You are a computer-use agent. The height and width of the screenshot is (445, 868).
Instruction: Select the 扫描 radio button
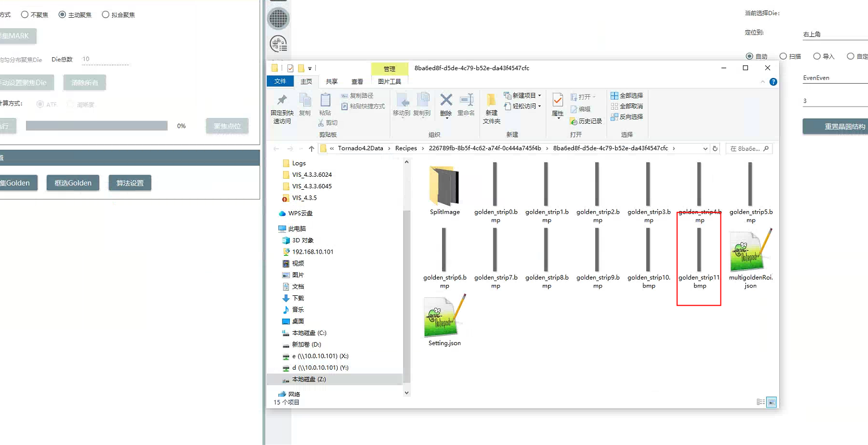(783, 56)
